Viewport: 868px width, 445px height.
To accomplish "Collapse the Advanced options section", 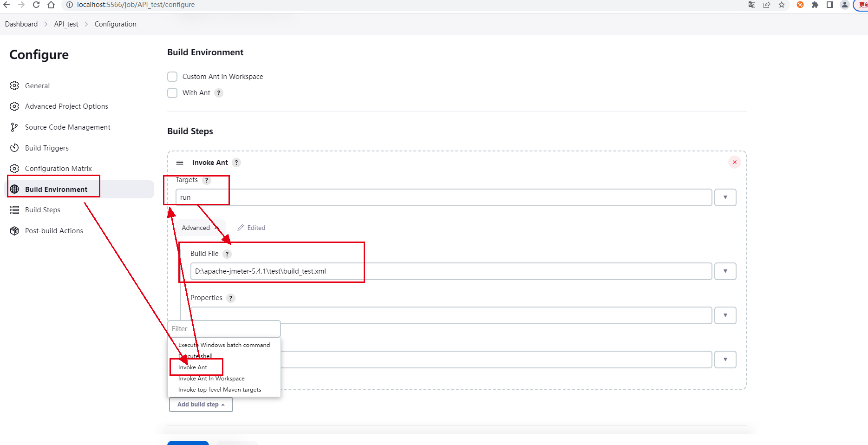I will point(200,228).
